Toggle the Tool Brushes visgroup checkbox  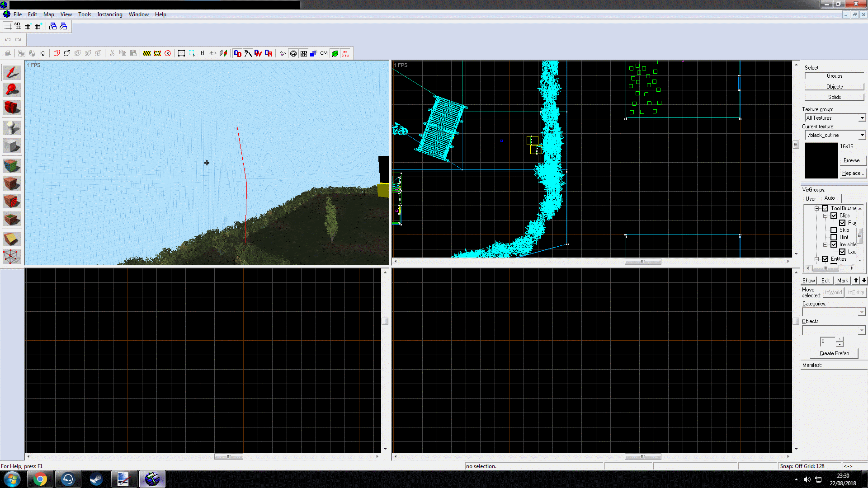pyautogui.click(x=825, y=208)
